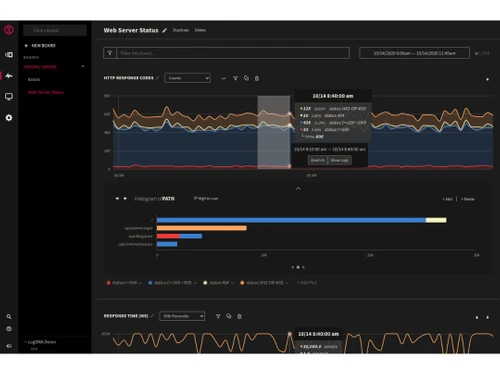Collapse the sidebar with the arrow icon

[x=9, y=346]
